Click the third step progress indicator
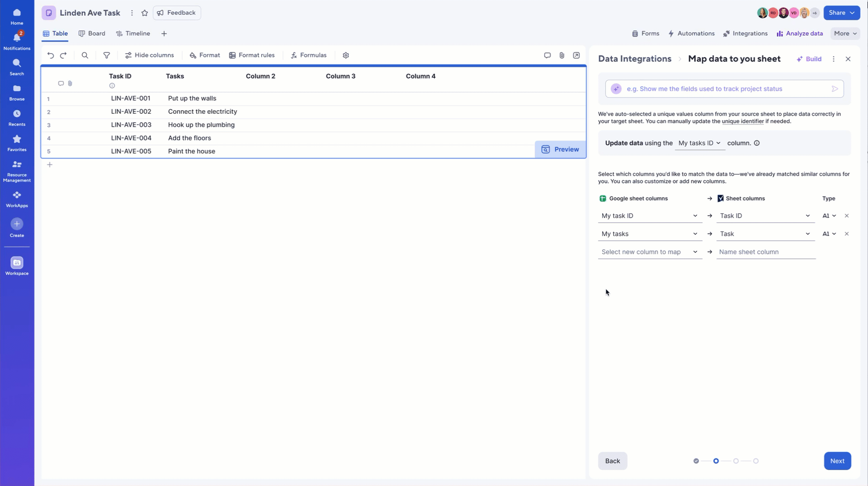Image resolution: width=868 pixels, height=486 pixels. pyautogui.click(x=736, y=461)
